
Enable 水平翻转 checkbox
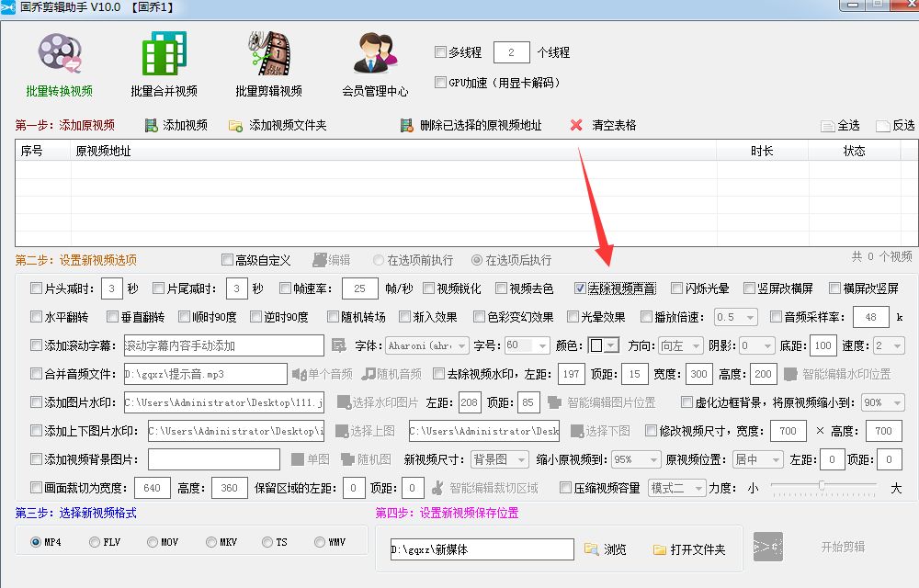(37, 317)
